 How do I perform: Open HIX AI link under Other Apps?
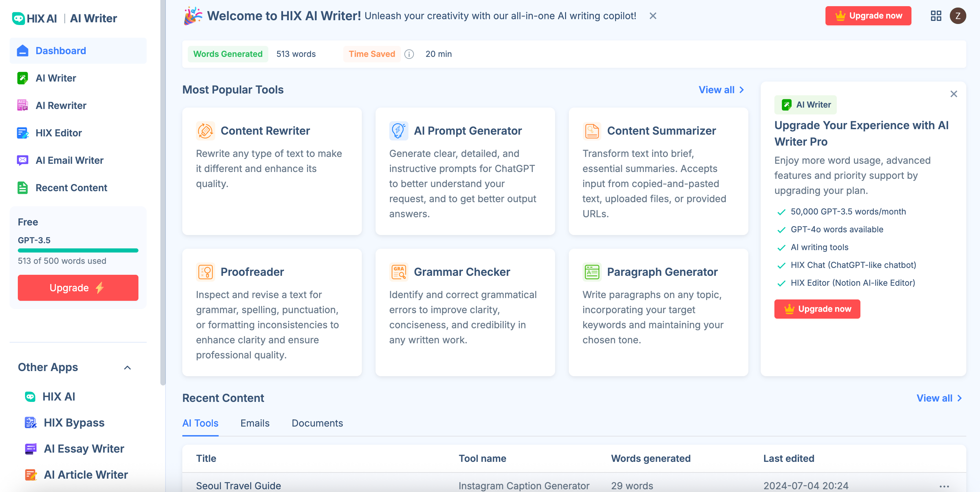pos(59,396)
